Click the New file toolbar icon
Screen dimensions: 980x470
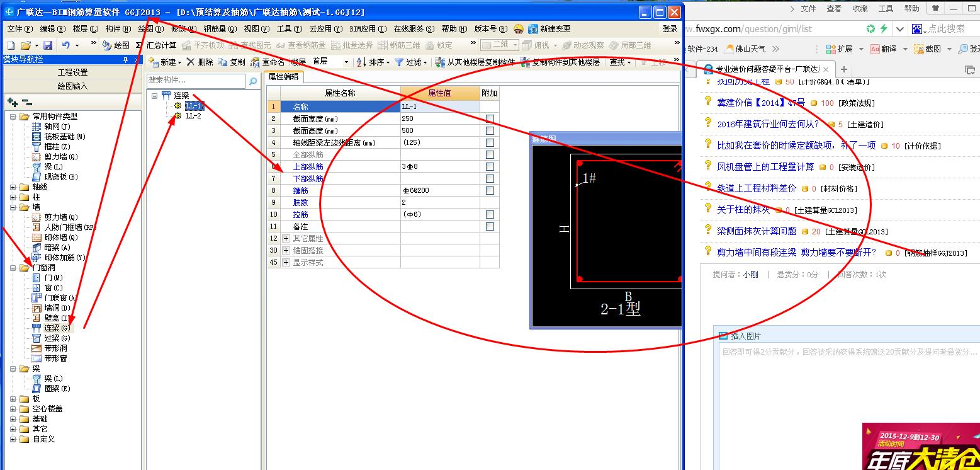(x=11, y=45)
